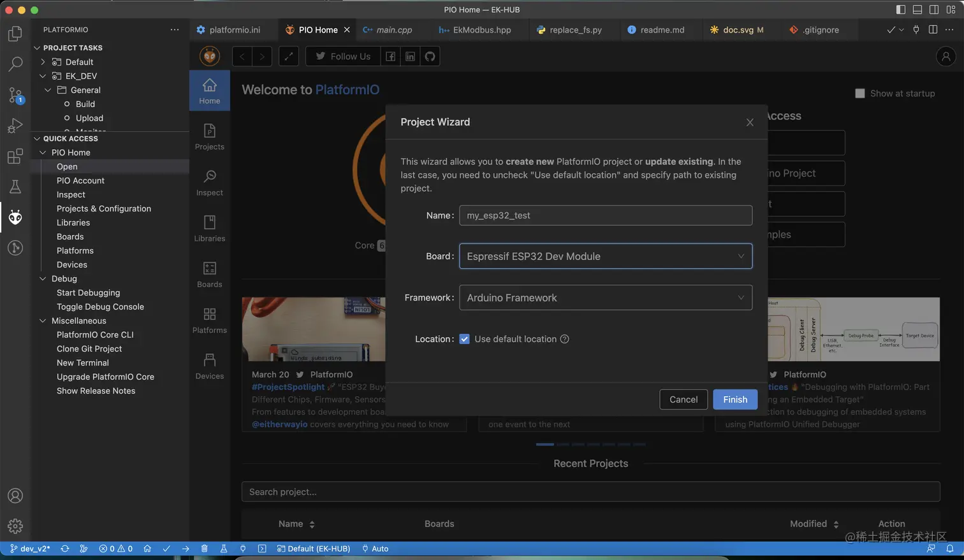964x560 pixels.
Task: Open Devices in PIO Home sidebar
Action: pos(209,366)
